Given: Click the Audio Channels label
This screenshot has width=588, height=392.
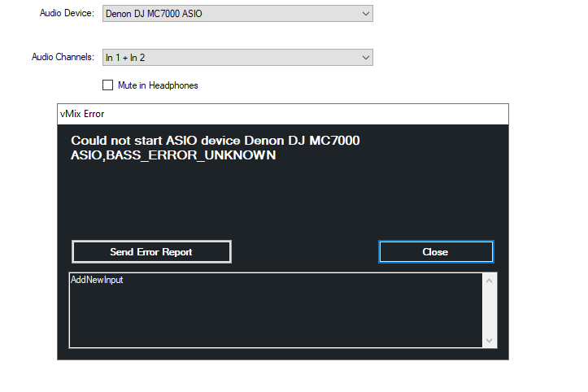Looking at the screenshot, I should 63,57.
